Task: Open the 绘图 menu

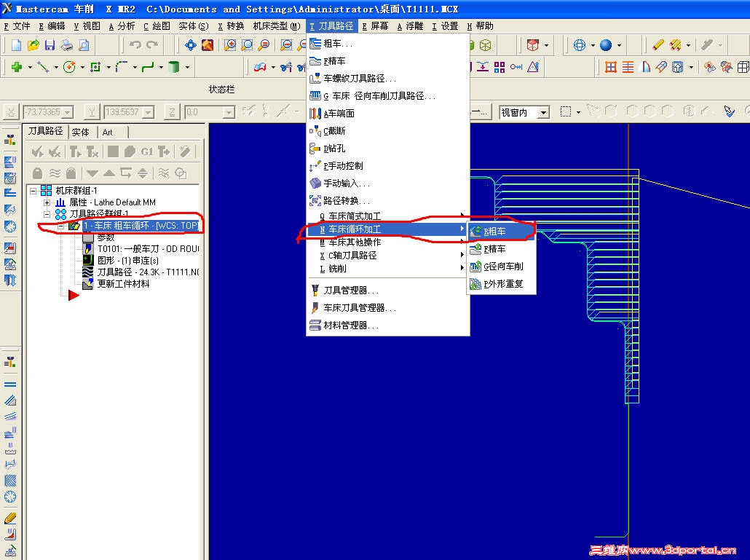Action: tap(157, 25)
